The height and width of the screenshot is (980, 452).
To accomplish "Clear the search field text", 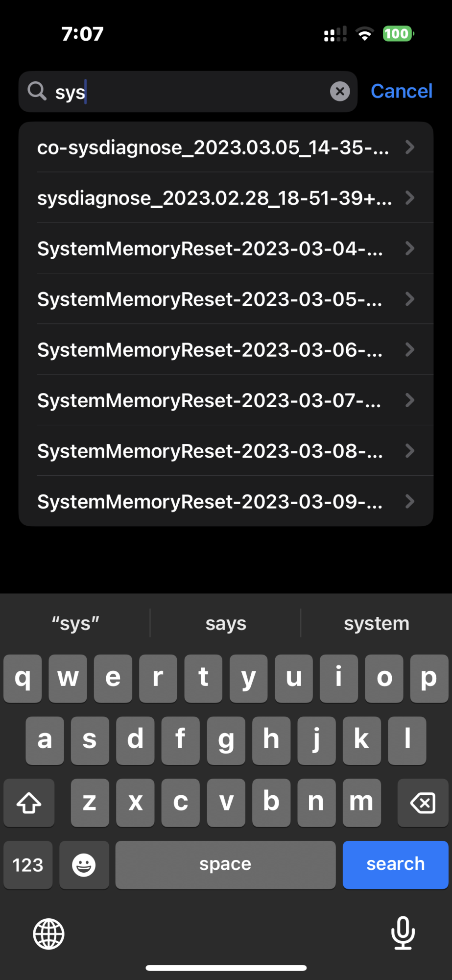I will (340, 92).
